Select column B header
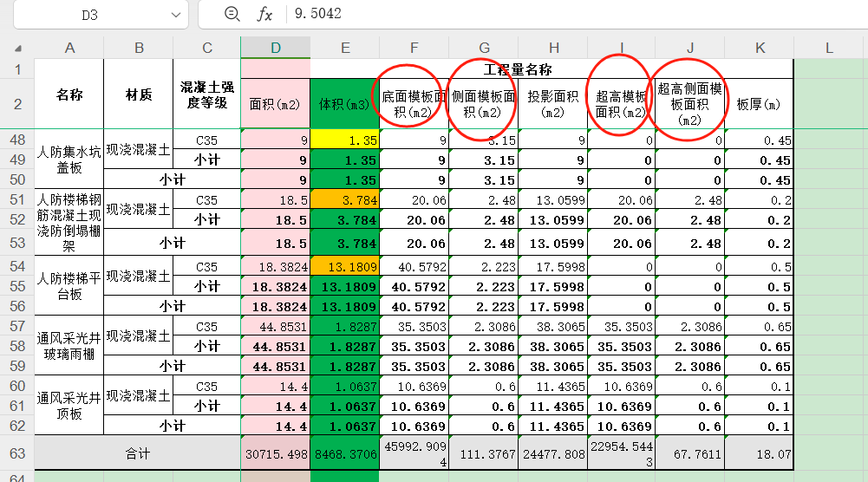 tap(139, 49)
